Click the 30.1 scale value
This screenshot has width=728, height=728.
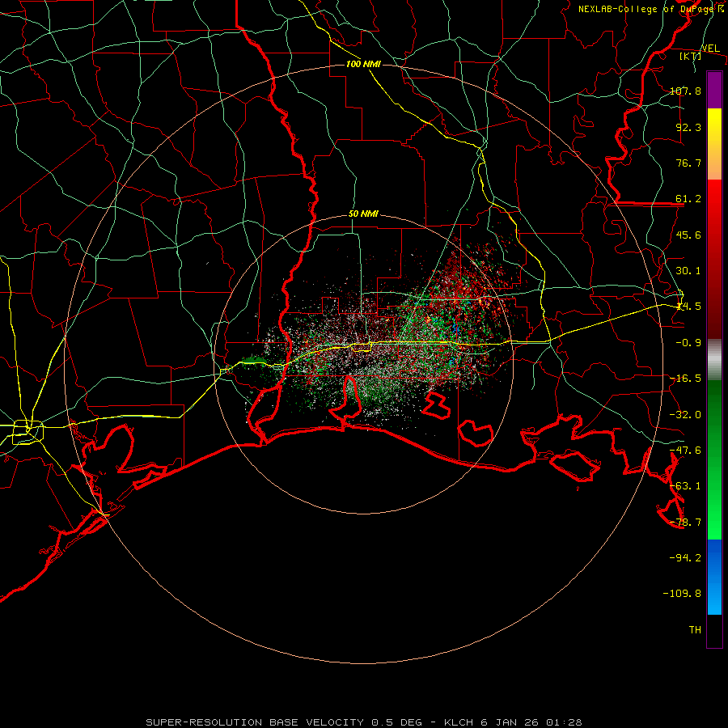(688, 271)
